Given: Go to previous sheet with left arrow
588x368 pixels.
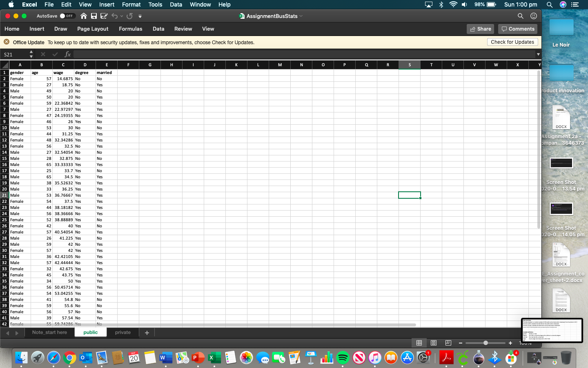Looking at the screenshot, I should click(x=7, y=333).
